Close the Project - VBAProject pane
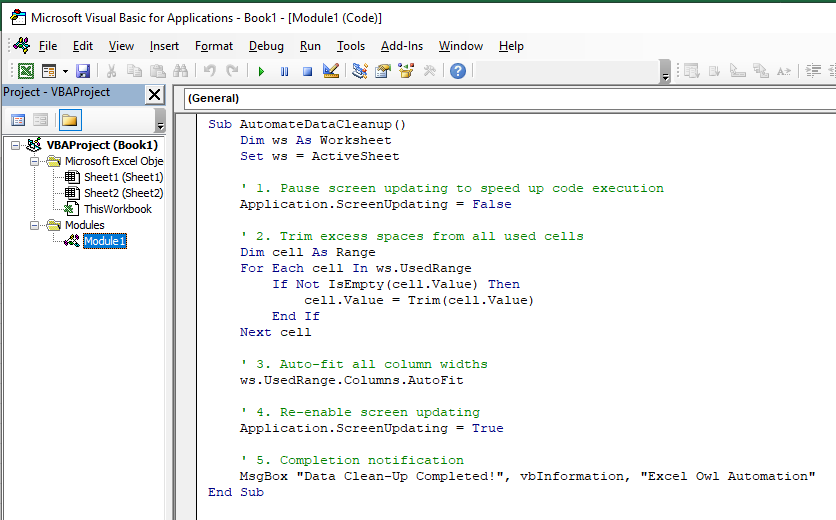The width and height of the screenshot is (836, 520). (x=155, y=95)
